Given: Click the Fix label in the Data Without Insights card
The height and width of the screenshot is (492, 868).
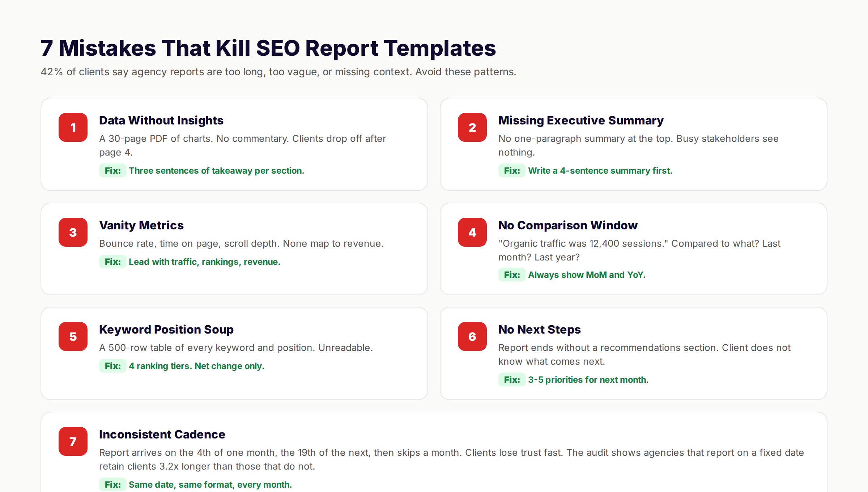Looking at the screenshot, I should click(x=113, y=171).
